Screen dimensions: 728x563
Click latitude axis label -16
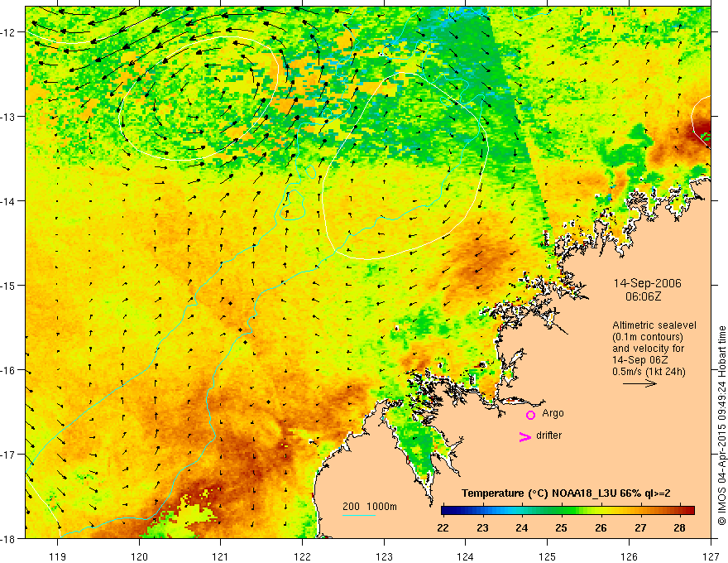(8, 370)
